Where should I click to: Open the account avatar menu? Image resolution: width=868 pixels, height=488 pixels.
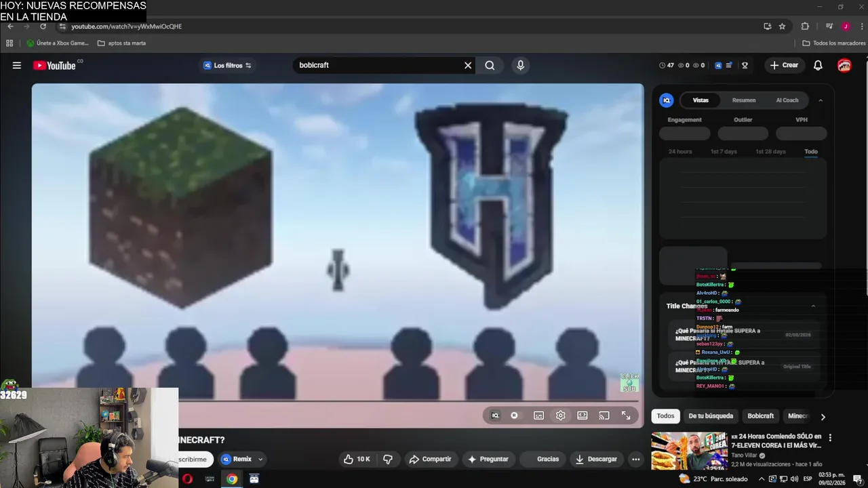pos(844,65)
